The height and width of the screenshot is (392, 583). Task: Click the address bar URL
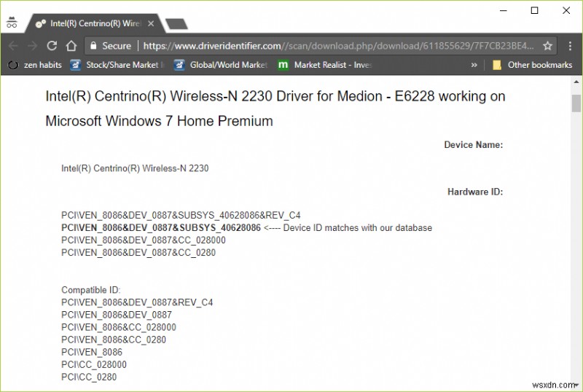pyautogui.click(x=338, y=46)
